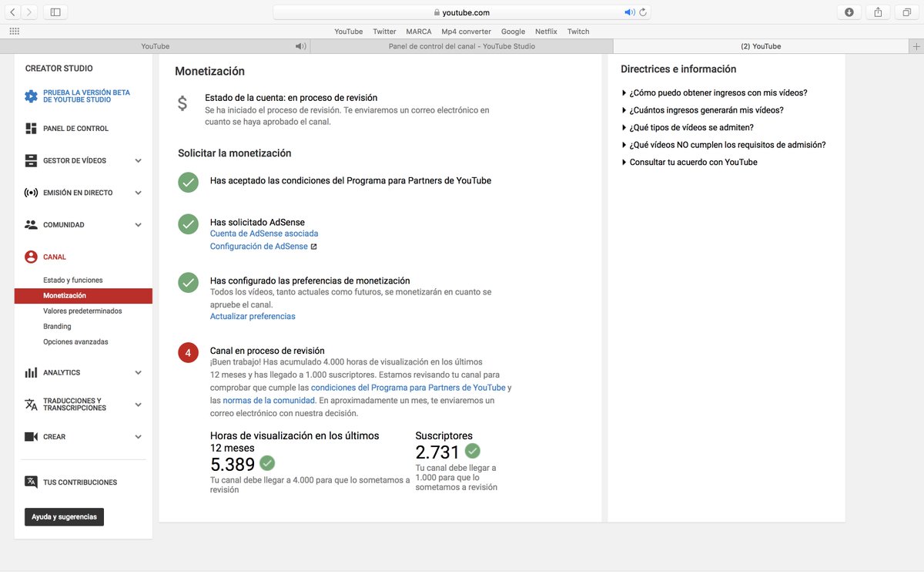Open the favorites grid icon
The height and width of the screenshot is (578, 924).
click(14, 32)
